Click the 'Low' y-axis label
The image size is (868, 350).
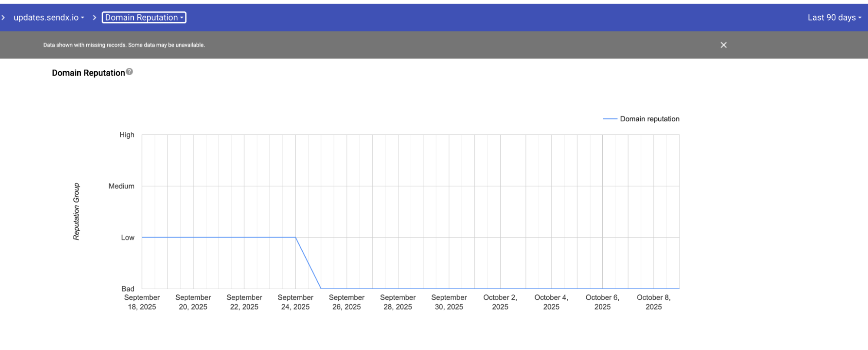click(128, 237)
